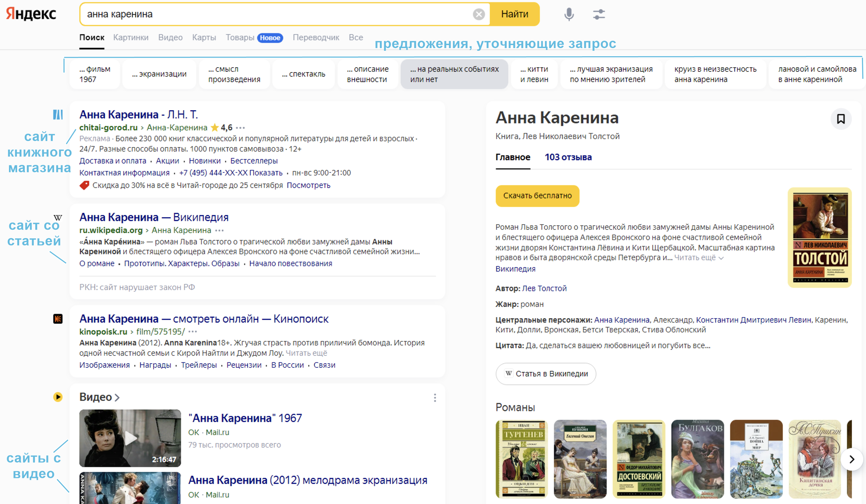866x504 pixels.
Task: Click Рецензии sitelink under Kinopoisk
Action: point(244,365)
